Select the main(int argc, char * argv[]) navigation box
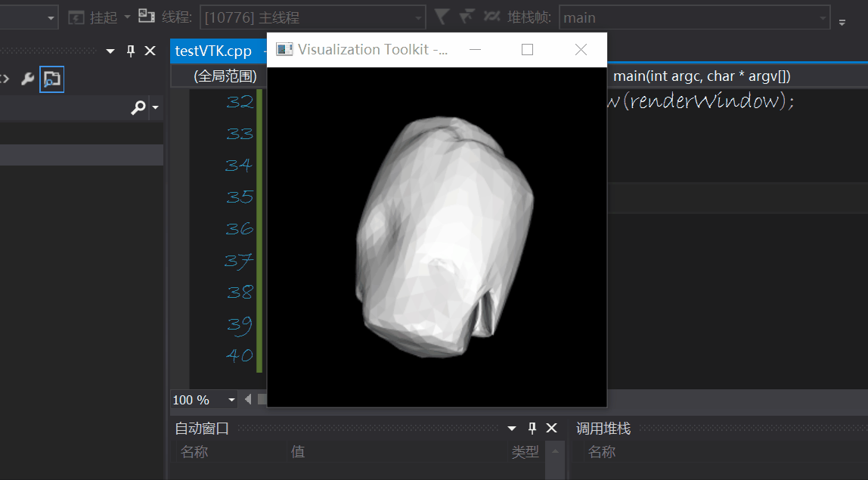The height and width of the screenshot is (480, 868). pos(701,76)
